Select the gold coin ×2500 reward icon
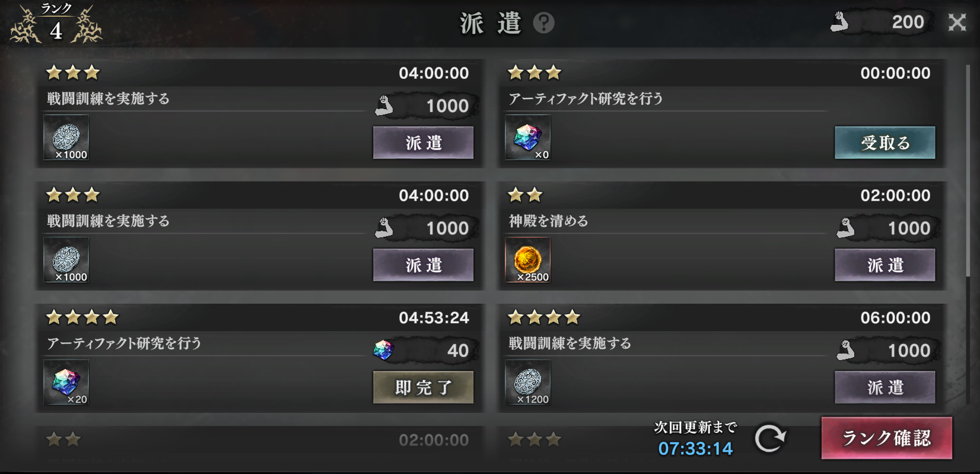This screenshot has width=980, height=474. tap(527, 260)
